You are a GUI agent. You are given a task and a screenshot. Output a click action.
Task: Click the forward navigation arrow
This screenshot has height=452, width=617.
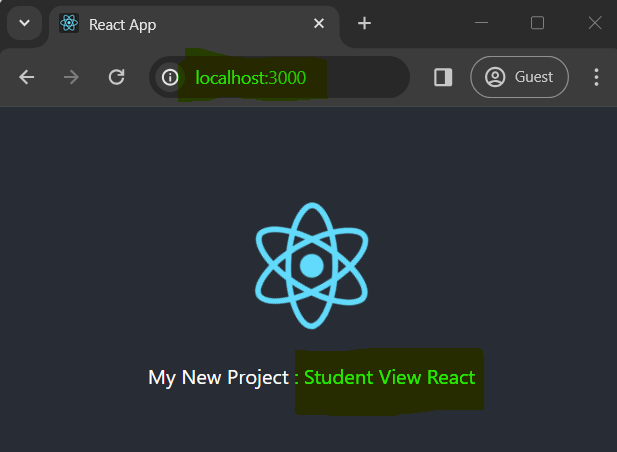[71, 77]
